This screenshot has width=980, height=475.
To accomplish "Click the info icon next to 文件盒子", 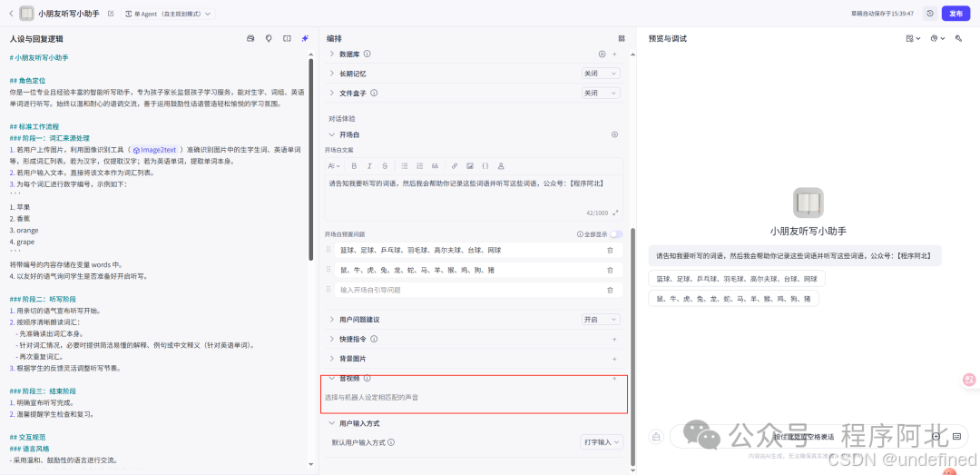I will [x=374, y=93].
